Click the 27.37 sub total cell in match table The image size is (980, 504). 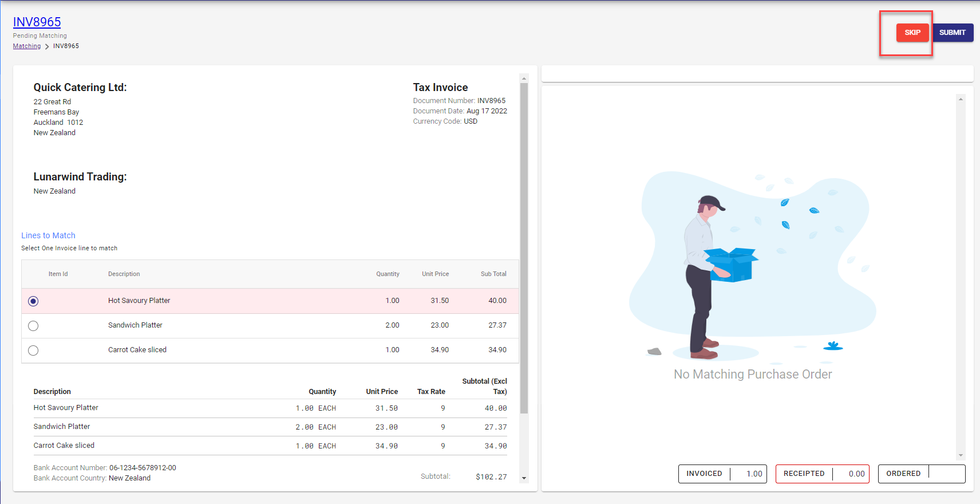coord(497,325)
